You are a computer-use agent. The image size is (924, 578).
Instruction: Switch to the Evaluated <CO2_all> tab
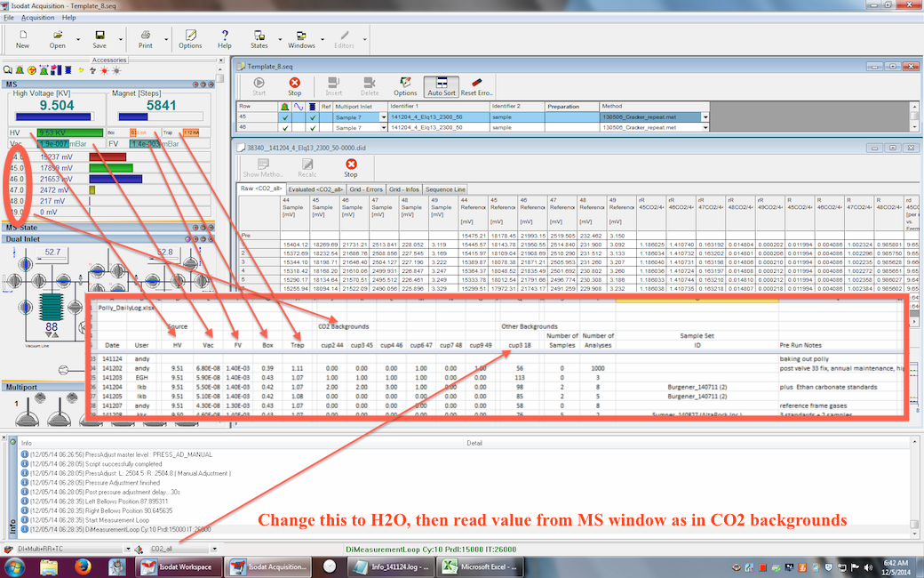(316, 189)
